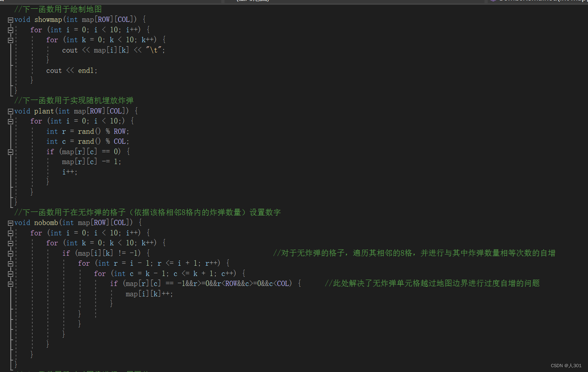Viewport: 588px width, 372px height.
Task: Collapse the if (map[i][k] != -1) block
Action: [x=10, y=253]
